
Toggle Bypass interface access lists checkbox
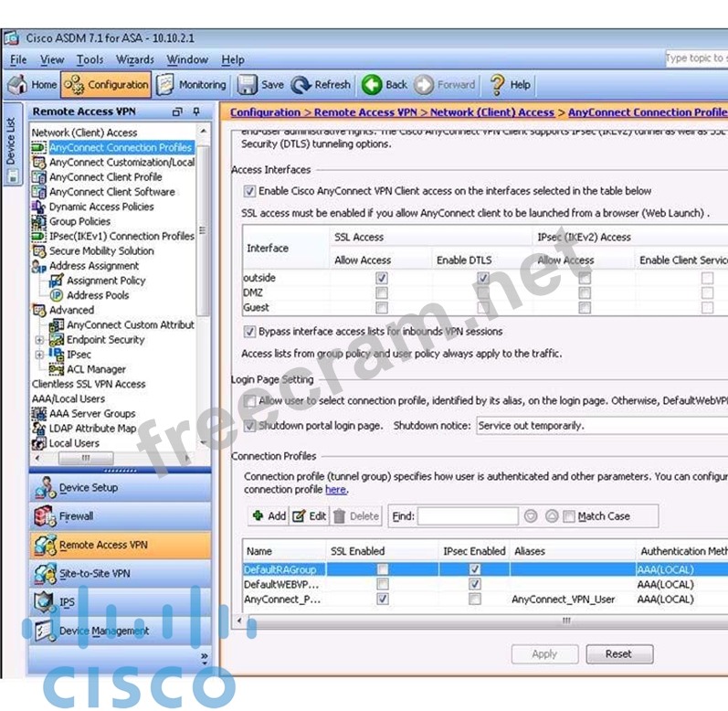pos(250,332)
